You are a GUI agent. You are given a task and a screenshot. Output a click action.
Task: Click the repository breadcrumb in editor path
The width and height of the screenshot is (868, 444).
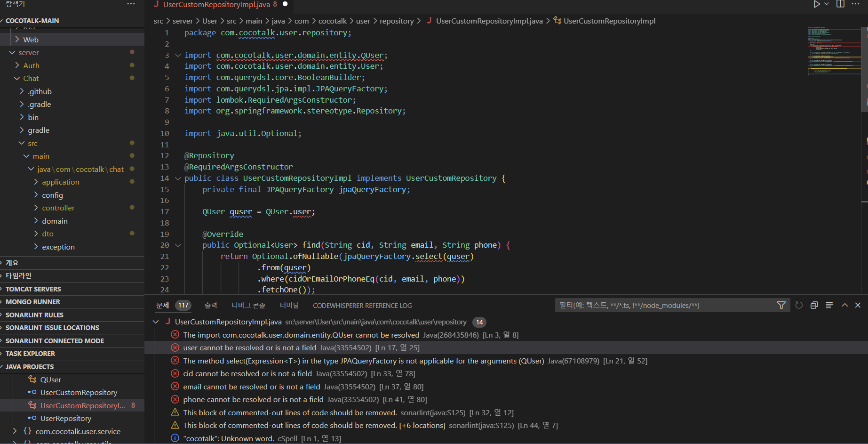[396, 21]
